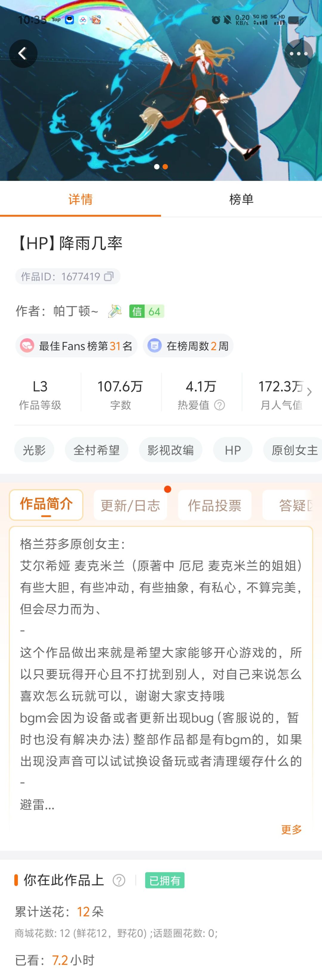Open the 更新/日志 section tab
The width and height of the screenshot is (322, 980).
(x=130, y=505)
